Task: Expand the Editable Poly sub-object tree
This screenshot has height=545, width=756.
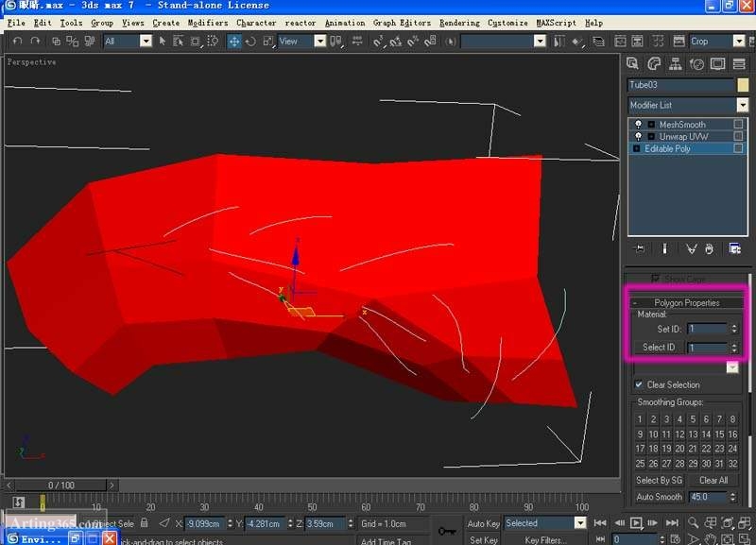Action: pos(636,149)
